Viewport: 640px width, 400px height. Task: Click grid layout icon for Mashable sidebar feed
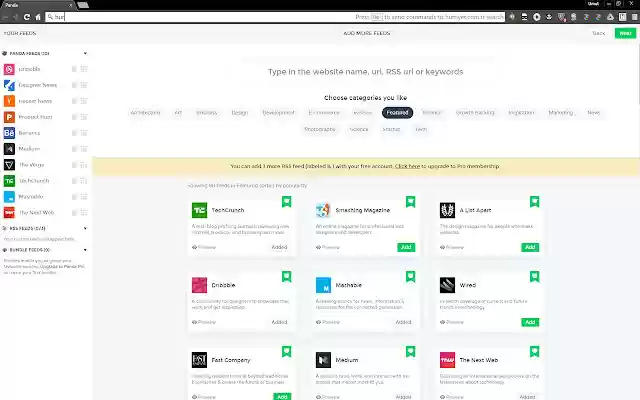(x=84, y=196)
